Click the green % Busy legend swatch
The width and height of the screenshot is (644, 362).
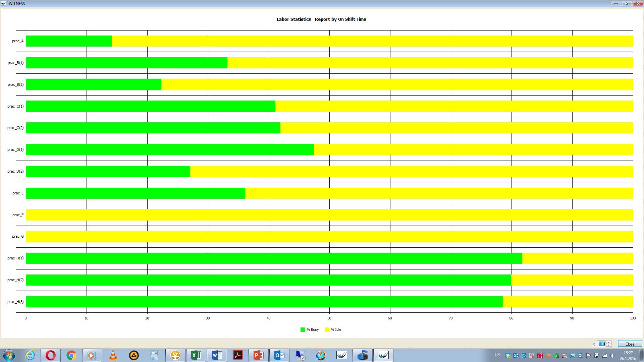(303, 329)
